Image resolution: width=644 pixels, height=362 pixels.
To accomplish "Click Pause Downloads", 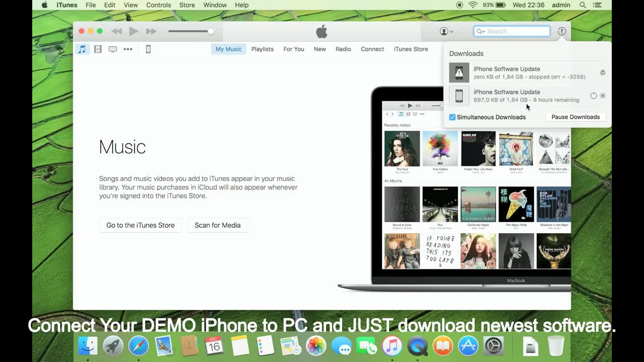I will 576,117.
